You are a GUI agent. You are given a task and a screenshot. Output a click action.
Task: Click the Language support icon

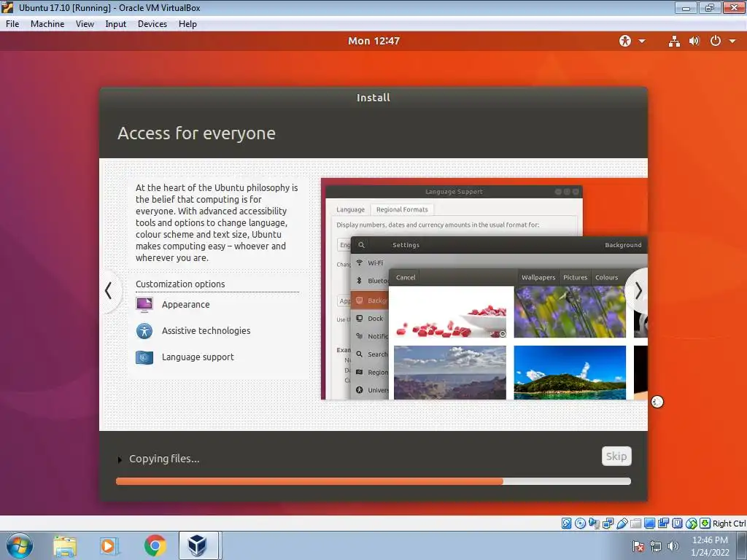tap(144, 357)
